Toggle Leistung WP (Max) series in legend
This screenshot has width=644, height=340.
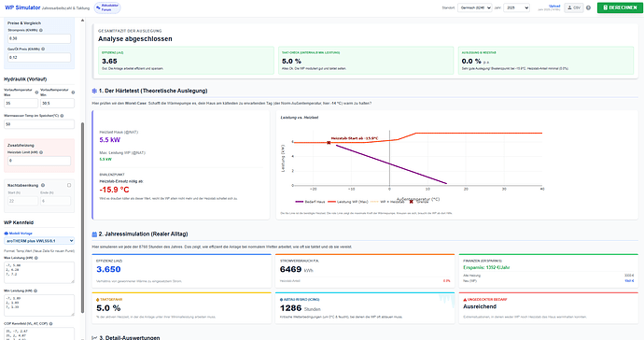(x=348, y=202)
